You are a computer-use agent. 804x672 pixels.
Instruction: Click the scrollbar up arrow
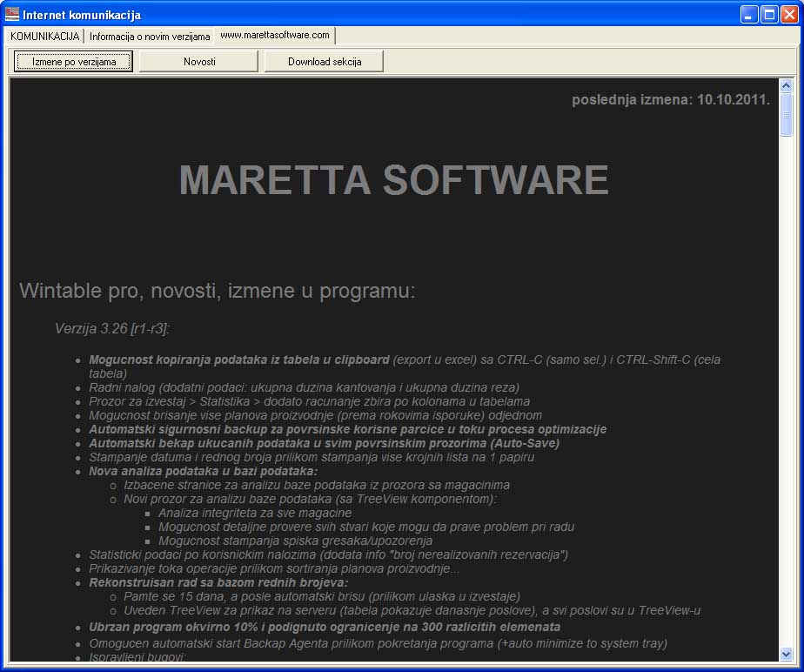(x=787, y=86)
